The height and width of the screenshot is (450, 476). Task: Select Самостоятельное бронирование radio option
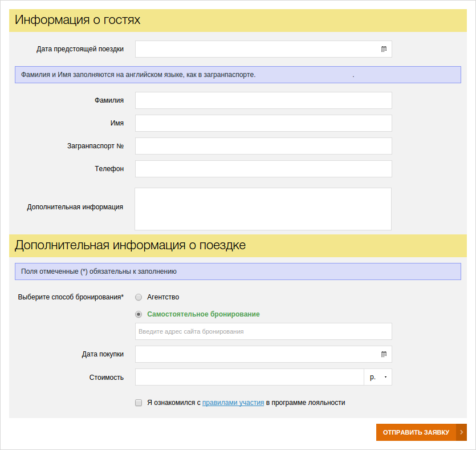point(139,314)
